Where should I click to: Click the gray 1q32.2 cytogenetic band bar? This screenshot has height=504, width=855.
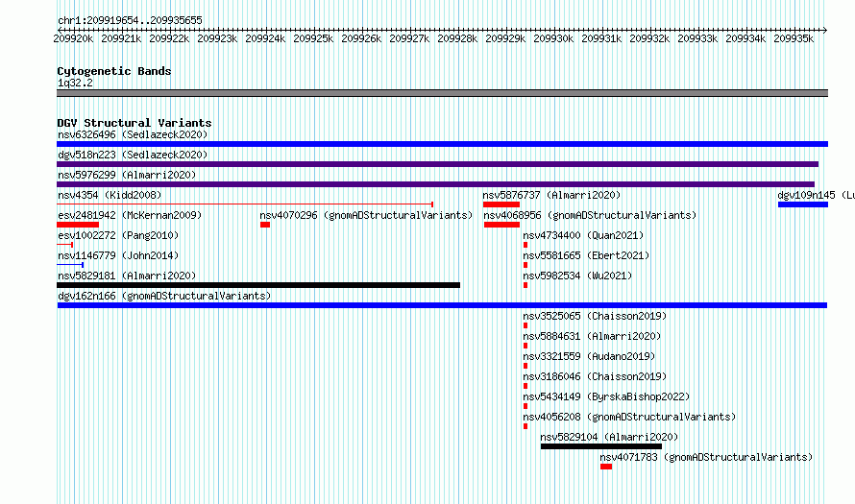tap(442, 93)
